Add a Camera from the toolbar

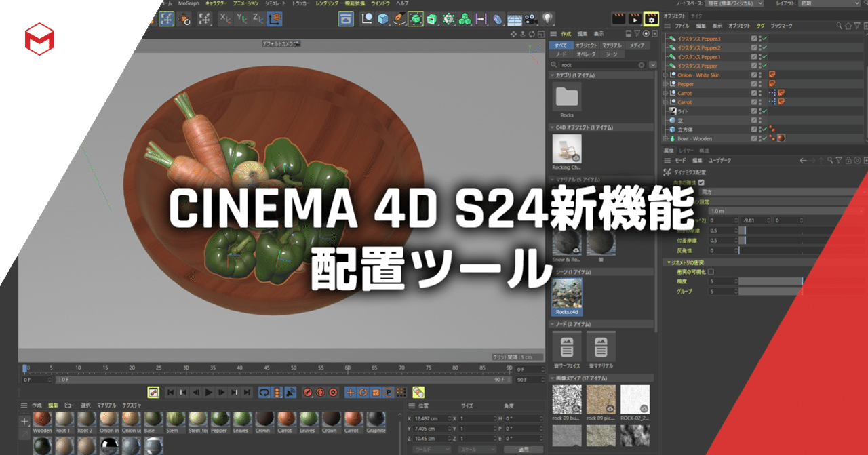pos(532,18)
